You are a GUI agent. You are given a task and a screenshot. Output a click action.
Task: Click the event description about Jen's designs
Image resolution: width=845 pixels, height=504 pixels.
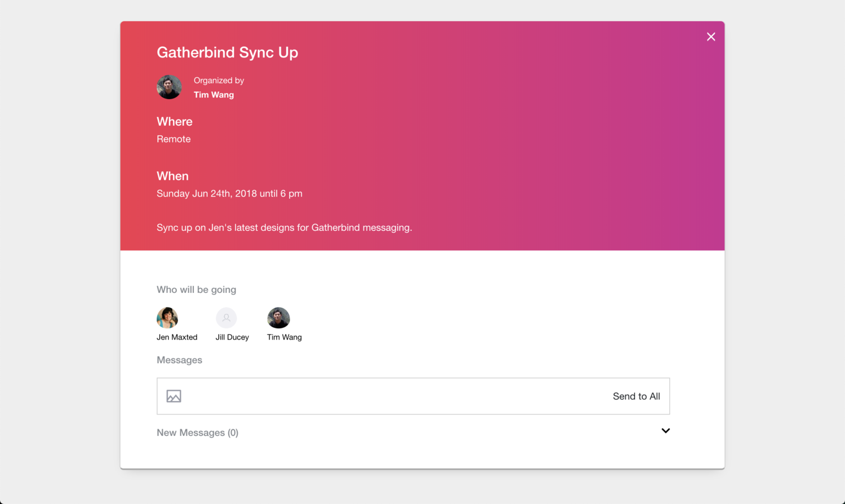point(284,228)
